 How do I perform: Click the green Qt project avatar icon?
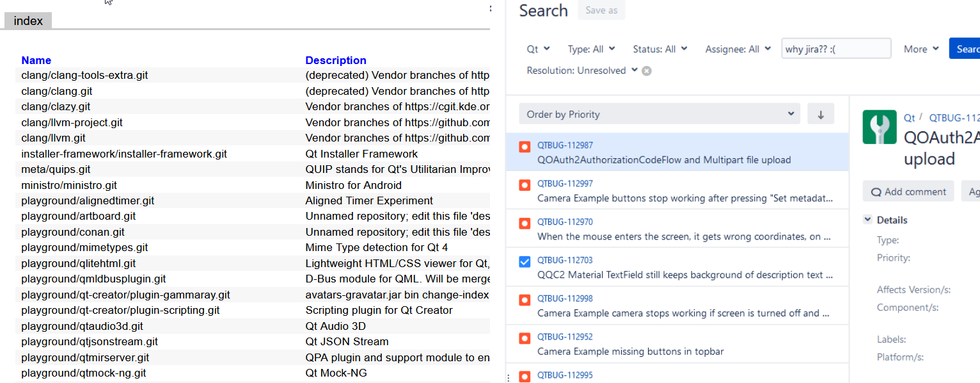[x=879, y=127]
